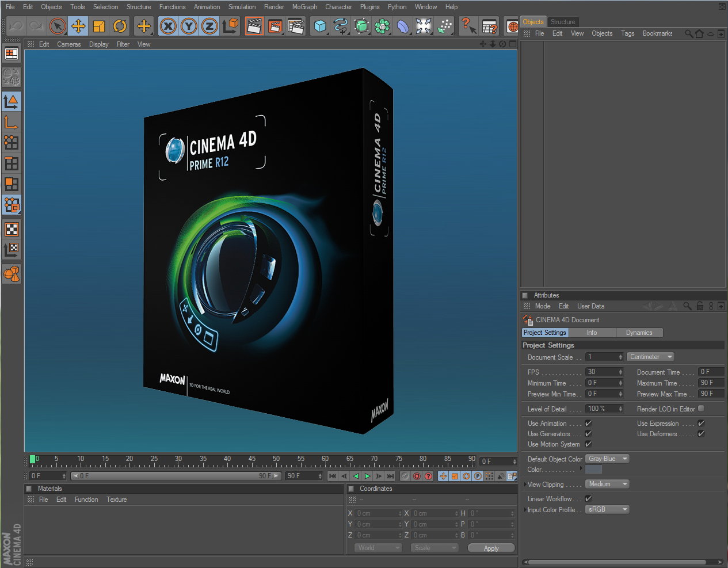Toggle automatic keyframing

coord(417,476)
